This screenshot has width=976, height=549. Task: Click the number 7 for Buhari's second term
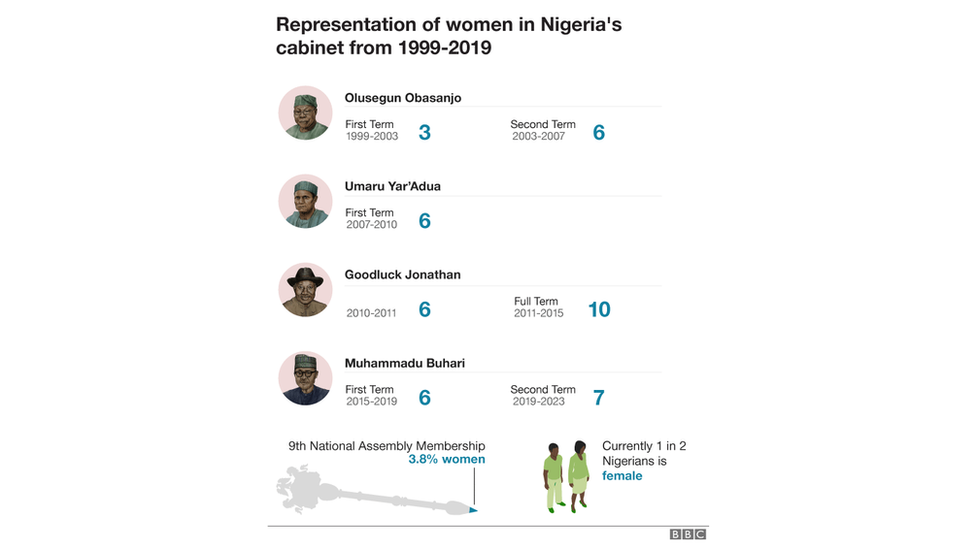pyautogui.click(x=599, y=398)
